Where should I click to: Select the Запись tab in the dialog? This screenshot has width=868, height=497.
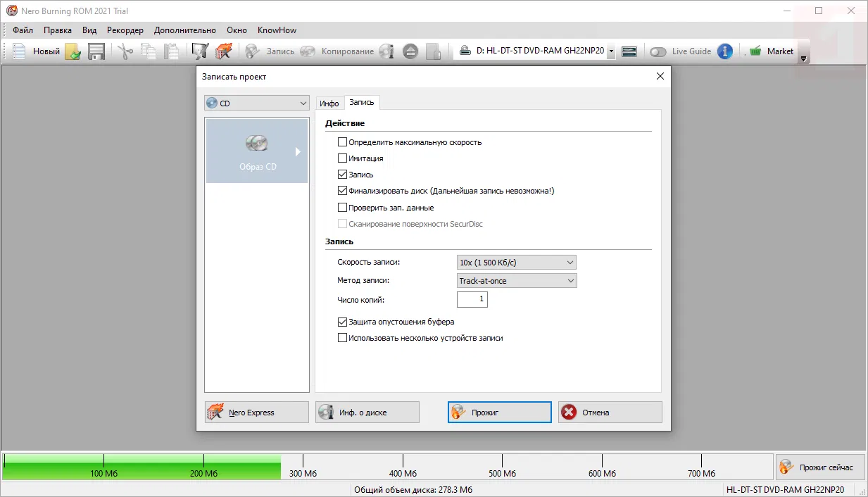(362, 103)
